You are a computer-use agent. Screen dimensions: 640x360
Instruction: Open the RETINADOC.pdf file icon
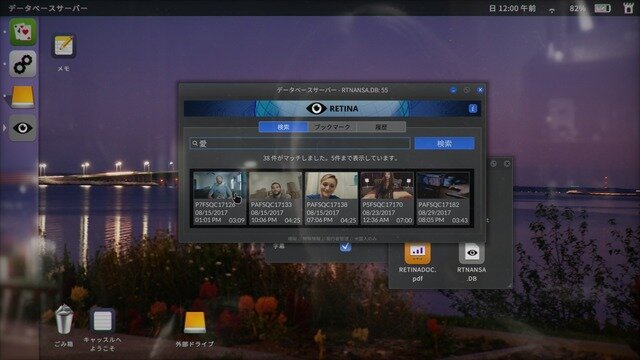pos(418,262)
